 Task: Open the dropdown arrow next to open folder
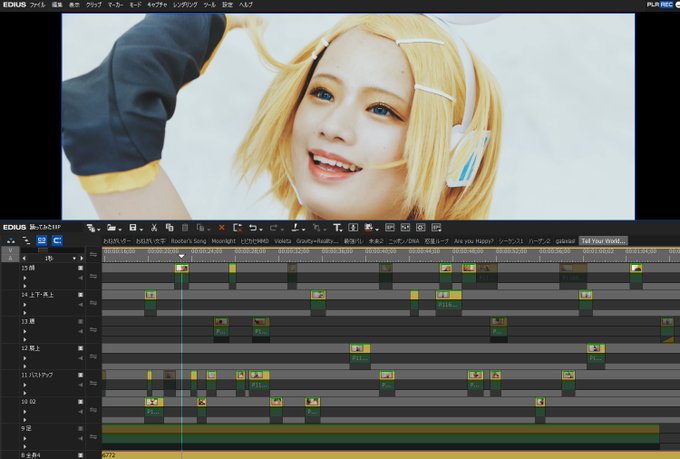(x=120, y=229)
